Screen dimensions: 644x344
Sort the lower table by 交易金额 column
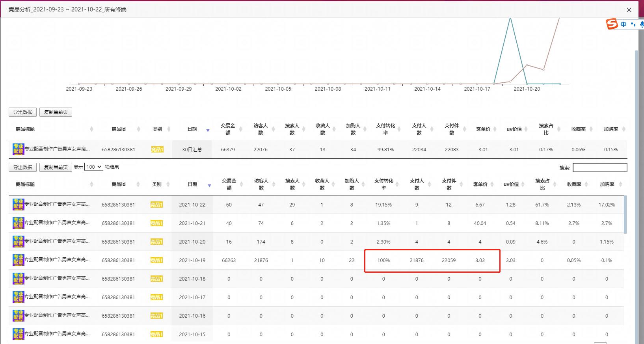[229, 184]
